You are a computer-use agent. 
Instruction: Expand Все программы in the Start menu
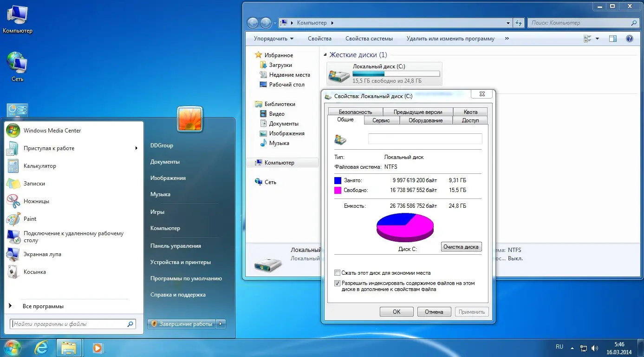(43, 306)
